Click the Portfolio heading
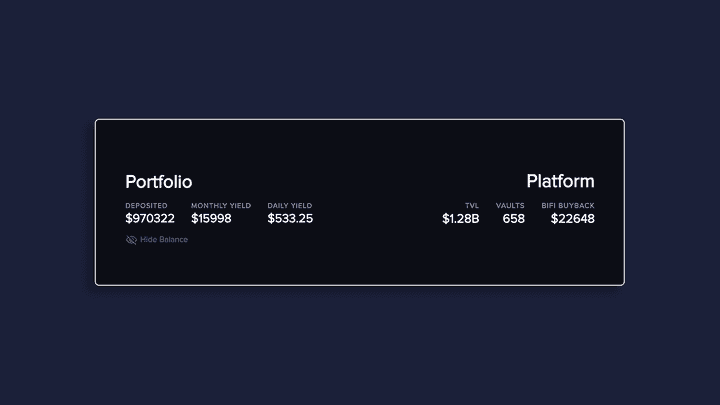 [x=158, y=182]
